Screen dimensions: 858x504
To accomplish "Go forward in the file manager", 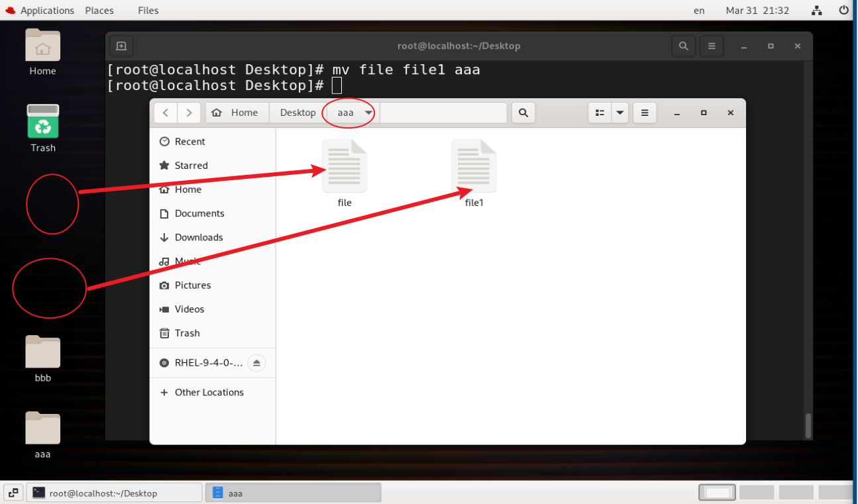I will (189, 113).
